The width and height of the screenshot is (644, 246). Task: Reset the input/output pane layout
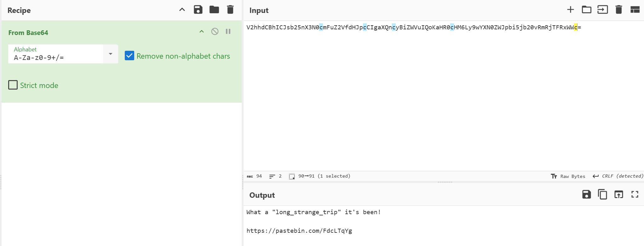(635, 10)
